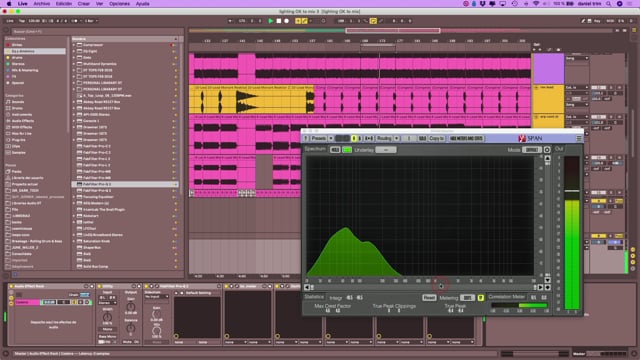Stop playback using the transport Stop button
The image size is (640, 360).
(279, 21)
